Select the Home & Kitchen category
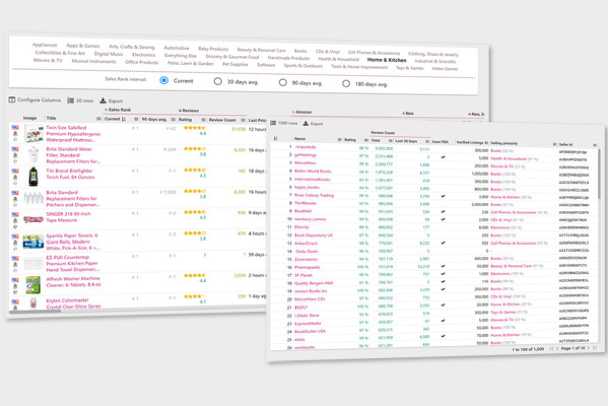 click(x=387, y=60)
